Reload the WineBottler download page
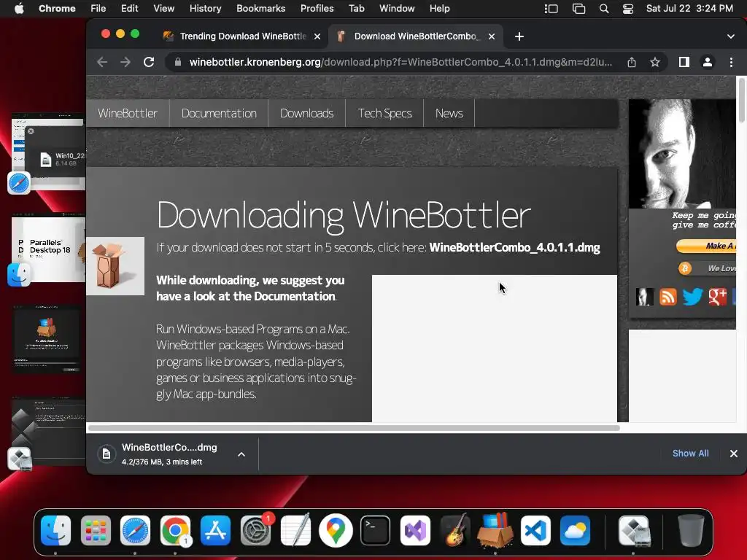747x560 pixels. point(149,62)
